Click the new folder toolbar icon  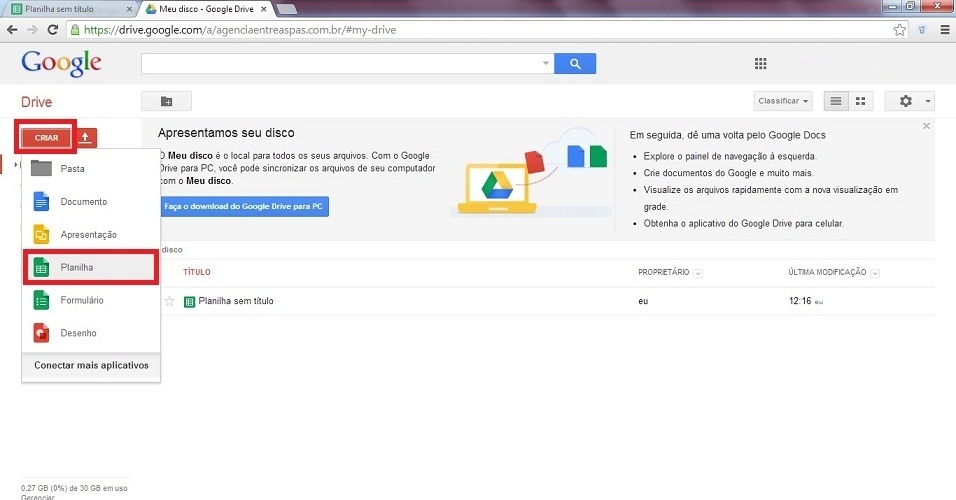[x=166, y=101]
